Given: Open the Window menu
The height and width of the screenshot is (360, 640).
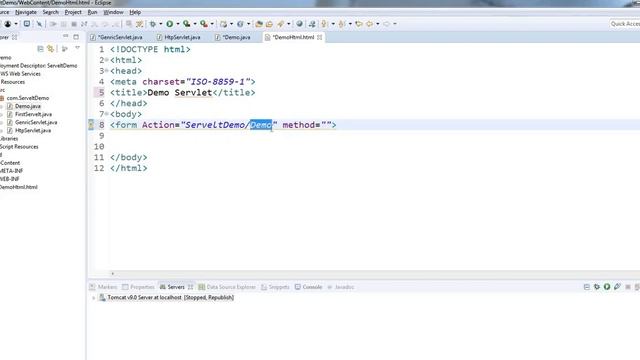Looking at the screenshot, I should tap(113, 12).
